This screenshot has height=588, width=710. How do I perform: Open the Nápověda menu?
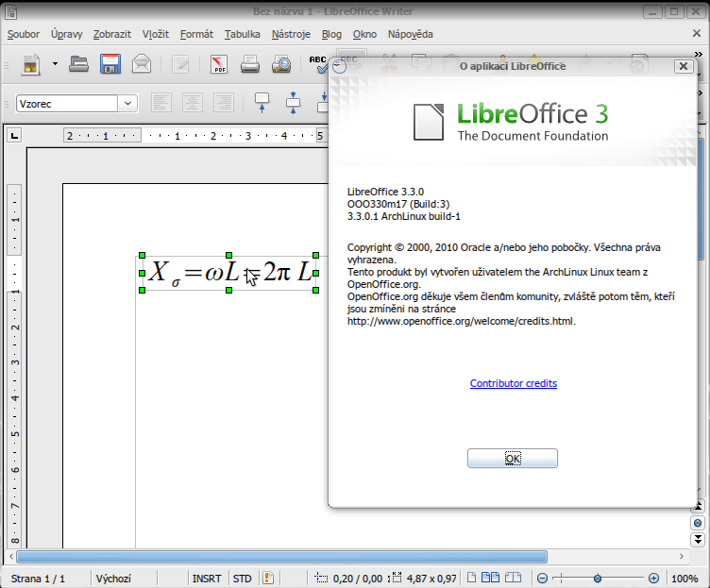coord(411,34)
